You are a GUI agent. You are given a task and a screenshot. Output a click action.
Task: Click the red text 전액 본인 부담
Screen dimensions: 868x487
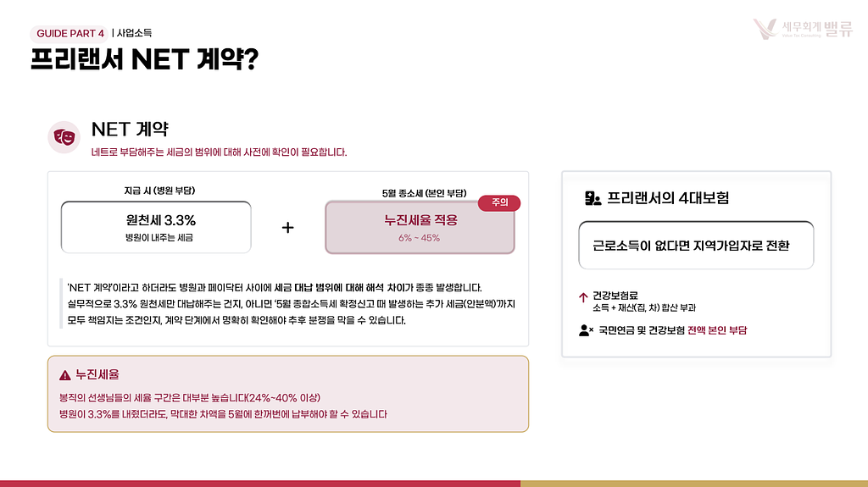717,330
